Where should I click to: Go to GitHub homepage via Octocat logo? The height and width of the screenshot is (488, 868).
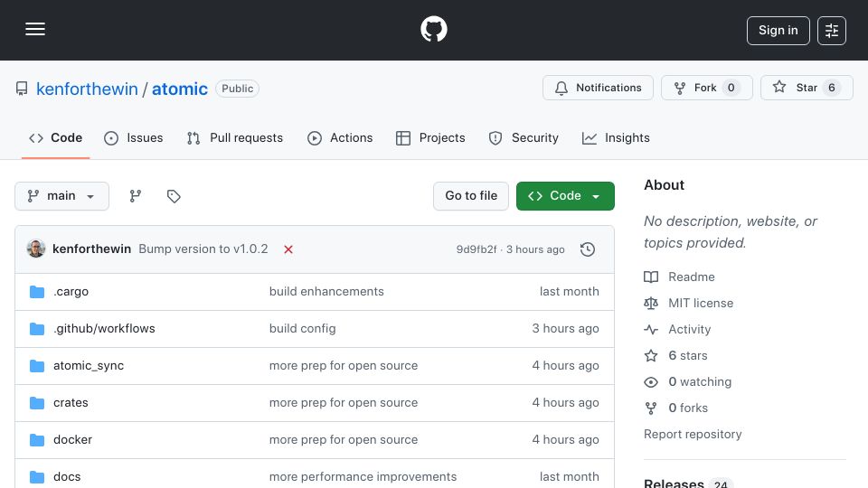click(x=433, y=29)
